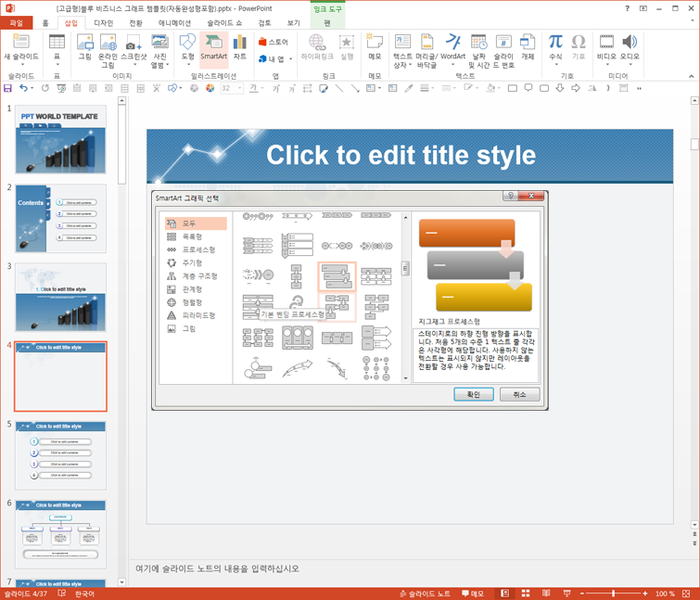Click the WordArt icon
Viewport: 700px width, 600px height.
click(x=452, y=42)
